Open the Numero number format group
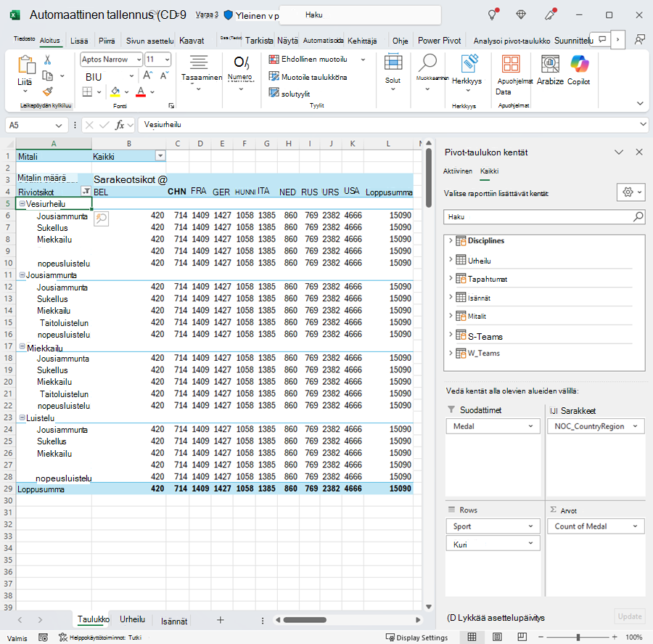653x644 pixels. tap(241, 73)
